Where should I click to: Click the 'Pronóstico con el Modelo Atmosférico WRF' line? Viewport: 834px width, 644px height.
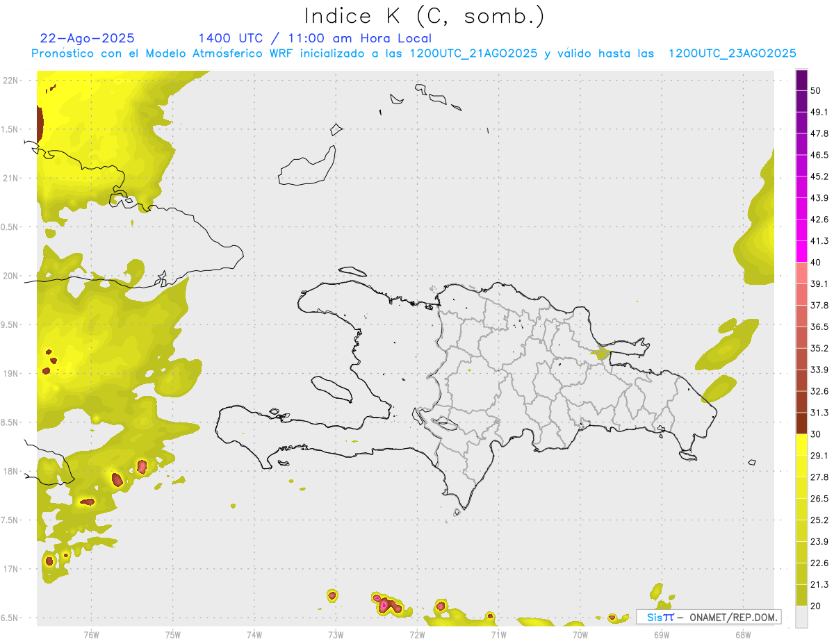pyautogui.click(x=414, y=53)
